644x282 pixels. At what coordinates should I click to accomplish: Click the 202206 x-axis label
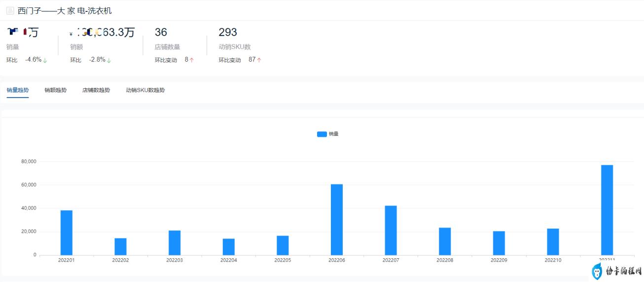(337, 260)
